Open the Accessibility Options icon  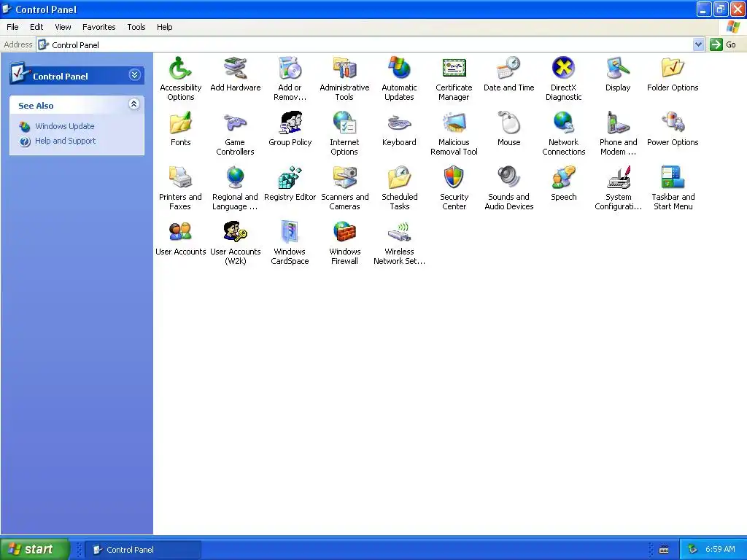[x=181, y=79]
